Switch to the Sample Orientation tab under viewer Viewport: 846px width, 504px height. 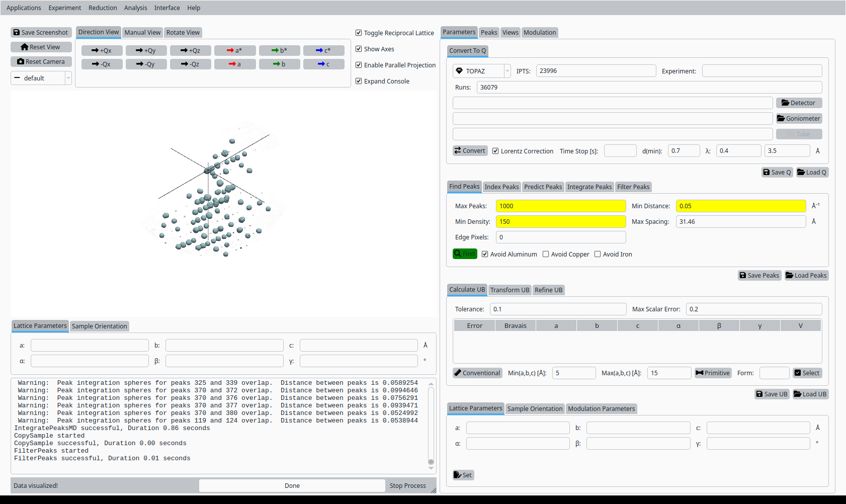pos(99,326)
